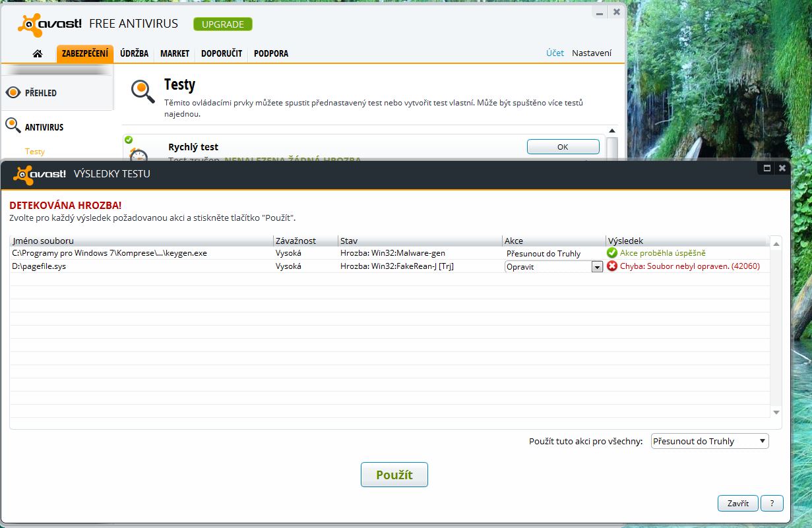Select Přehled in the sidebar
Viewport: 812px width, 528px height.
coord(57,93)
